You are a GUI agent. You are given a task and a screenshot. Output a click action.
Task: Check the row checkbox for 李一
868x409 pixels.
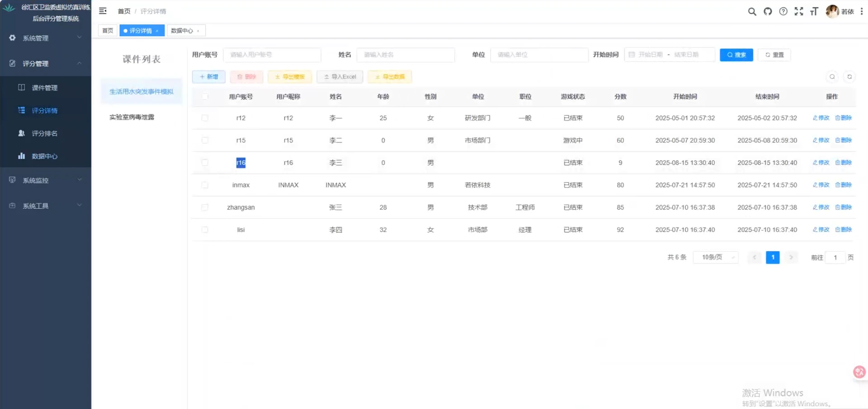coord(205,118)
